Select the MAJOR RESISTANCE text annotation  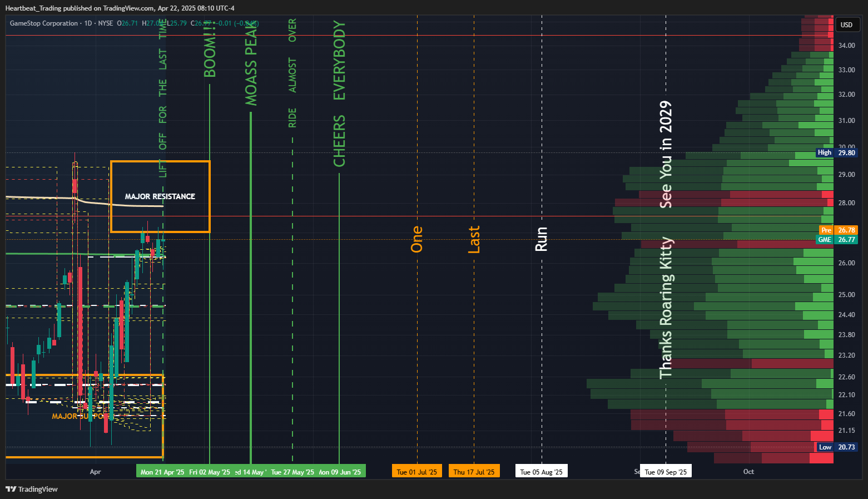[160, 196]
